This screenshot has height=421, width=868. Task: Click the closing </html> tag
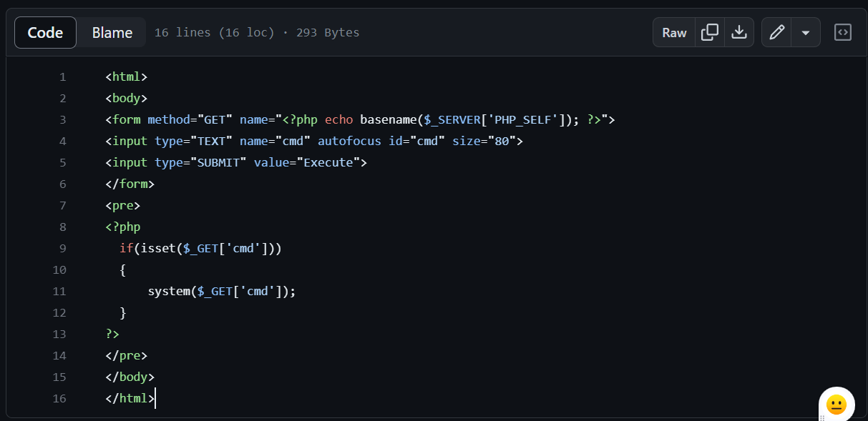click(x=130, y=398)
